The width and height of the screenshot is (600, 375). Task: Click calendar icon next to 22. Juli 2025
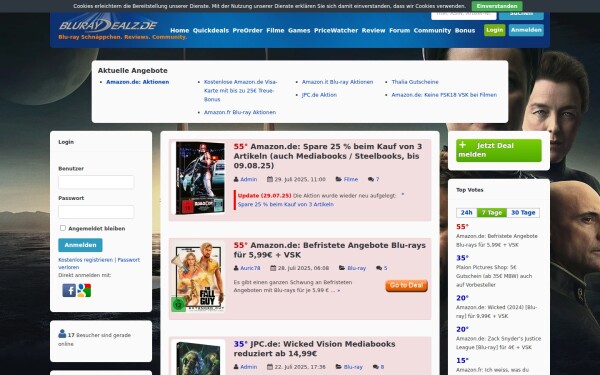pos(270,367)
